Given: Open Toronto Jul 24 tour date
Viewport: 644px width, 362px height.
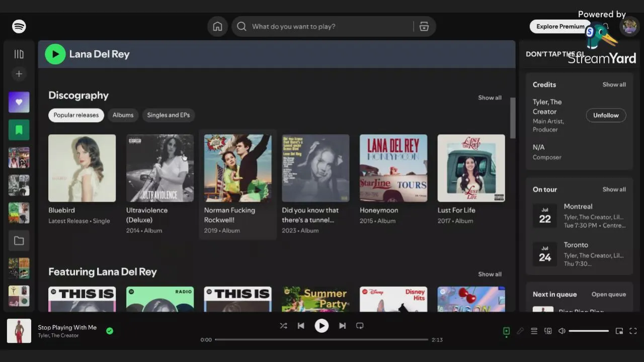Looking at the screenshot, I should (579, 254).
